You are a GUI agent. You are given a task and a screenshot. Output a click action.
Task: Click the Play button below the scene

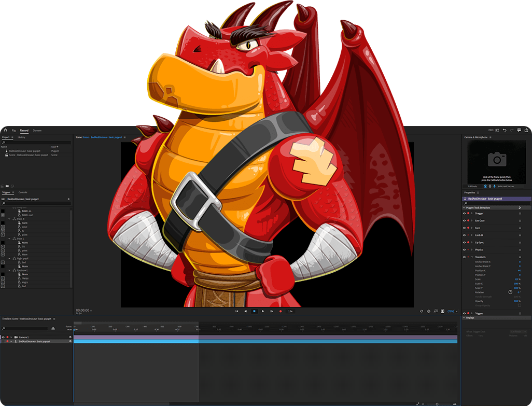click(263, 311)
